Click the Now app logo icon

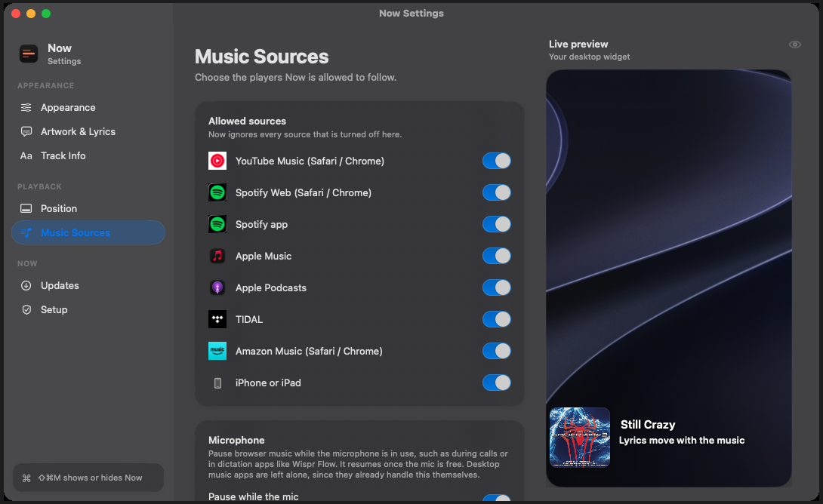(29, 54)
